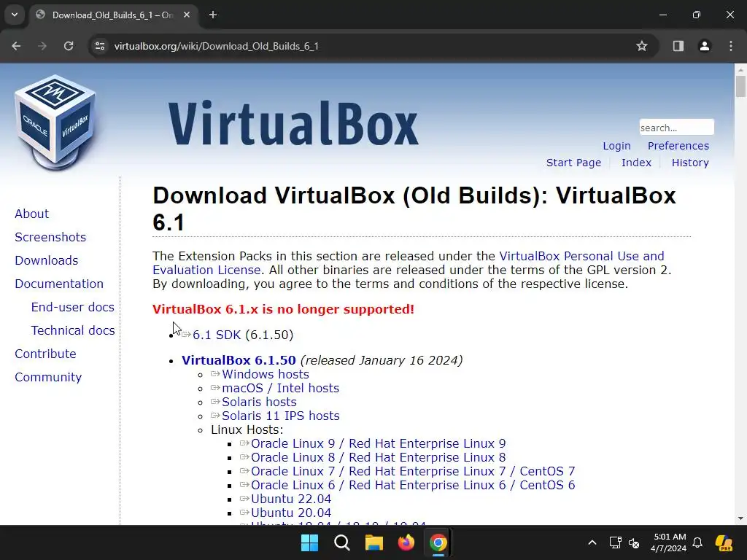Download Ubuntu 20.04 package

coord(291,513)
